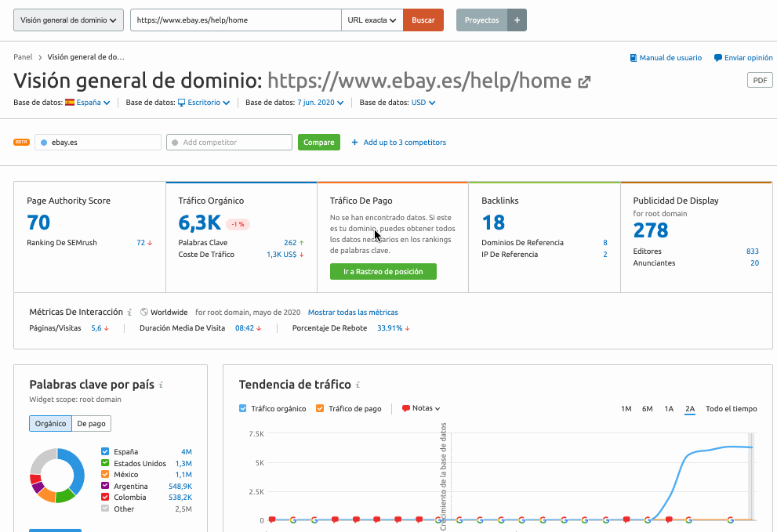Select the 1M time range

coord(626,409)
